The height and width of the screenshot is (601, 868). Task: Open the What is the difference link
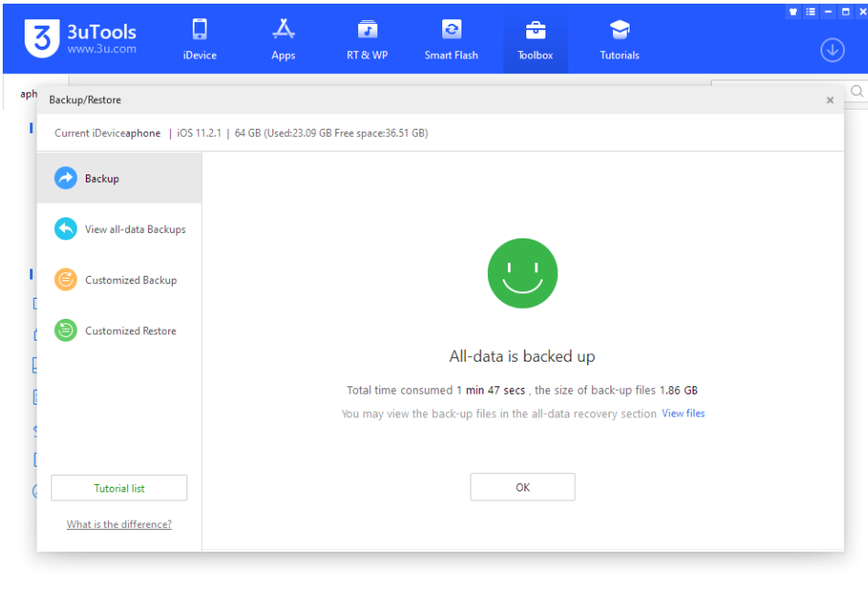click(x=119, y=523)
